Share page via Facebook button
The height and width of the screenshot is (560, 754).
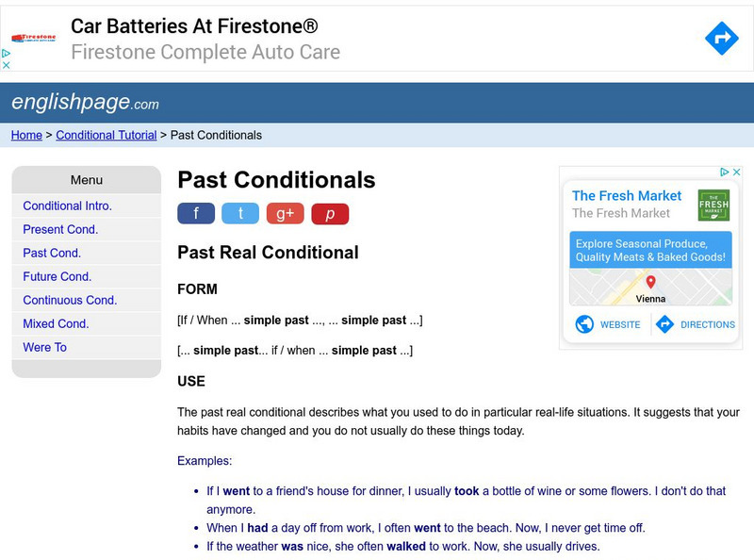[196, 214]
